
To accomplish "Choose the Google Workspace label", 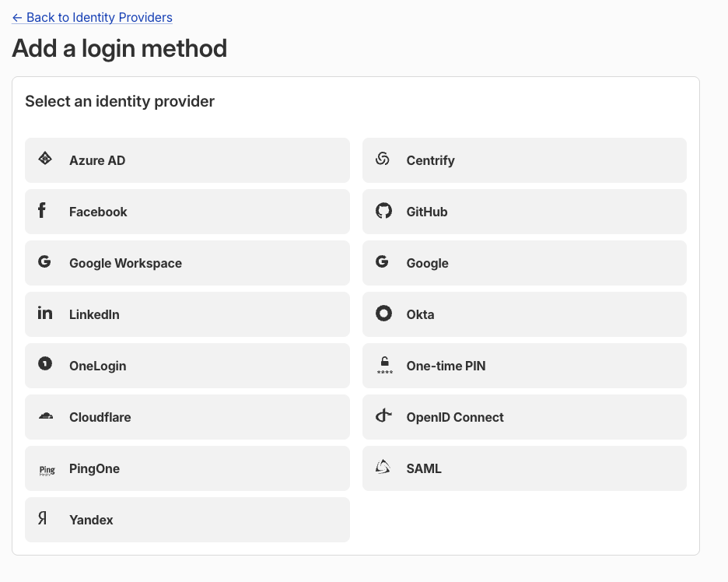I will [125, 263].
